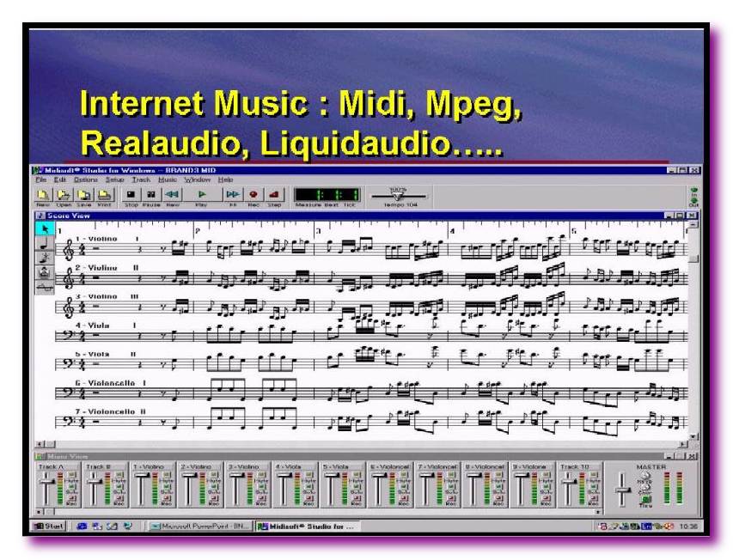
Task: Open the File menu
Action: (x=40, y=180)
